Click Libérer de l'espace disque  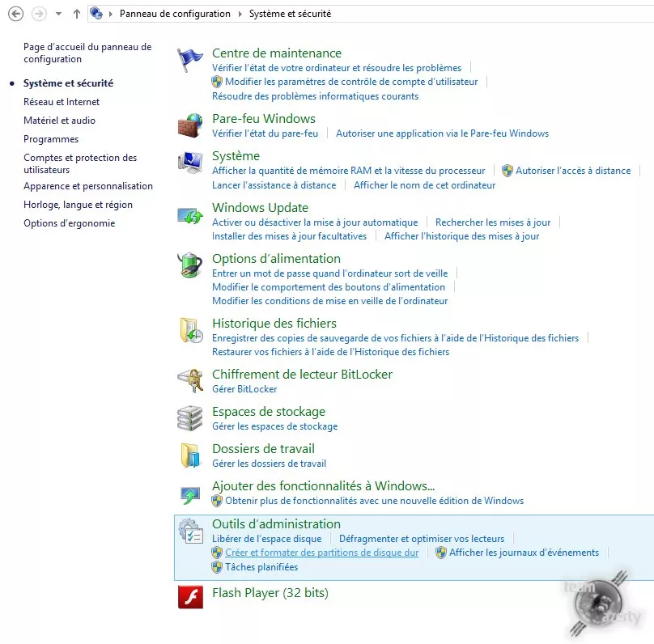pyautogui.click(x=267, y=539)
